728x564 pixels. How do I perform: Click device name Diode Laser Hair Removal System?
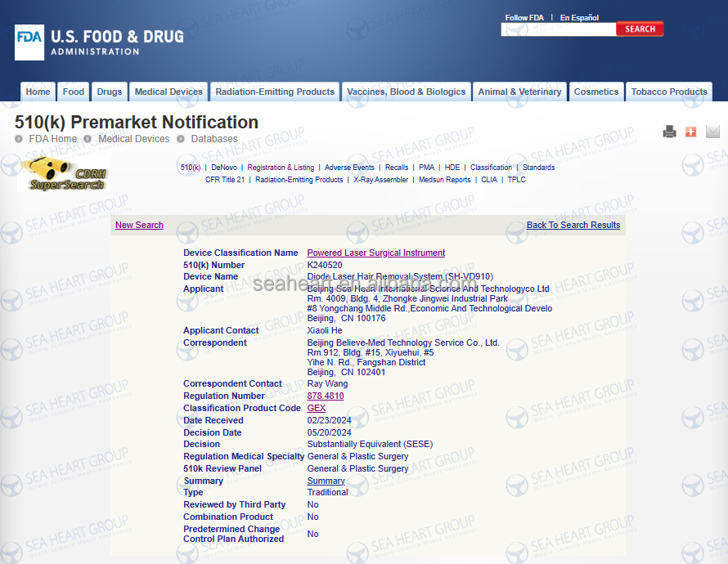[400, 276]
